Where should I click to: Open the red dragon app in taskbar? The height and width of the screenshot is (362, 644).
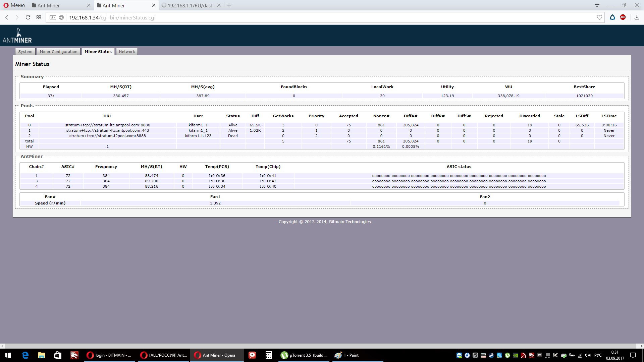[74, 355]
